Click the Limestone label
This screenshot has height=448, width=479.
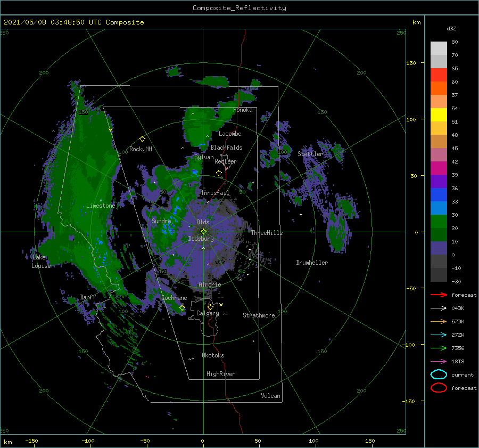101,206
